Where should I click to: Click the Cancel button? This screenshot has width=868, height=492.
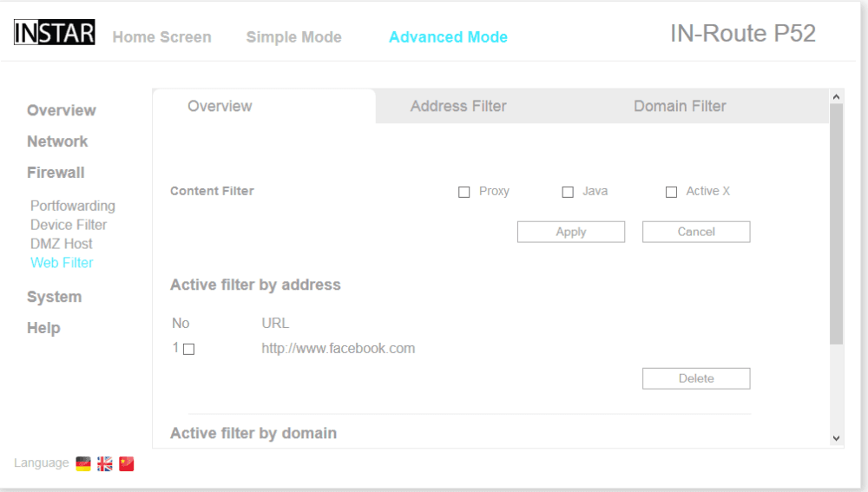point(696,232)
